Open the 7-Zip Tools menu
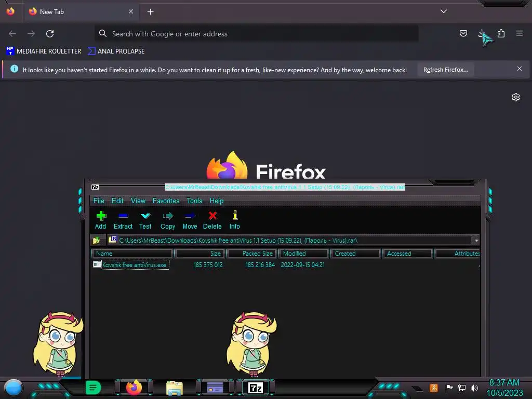532x399 pixels. (194, 201)
